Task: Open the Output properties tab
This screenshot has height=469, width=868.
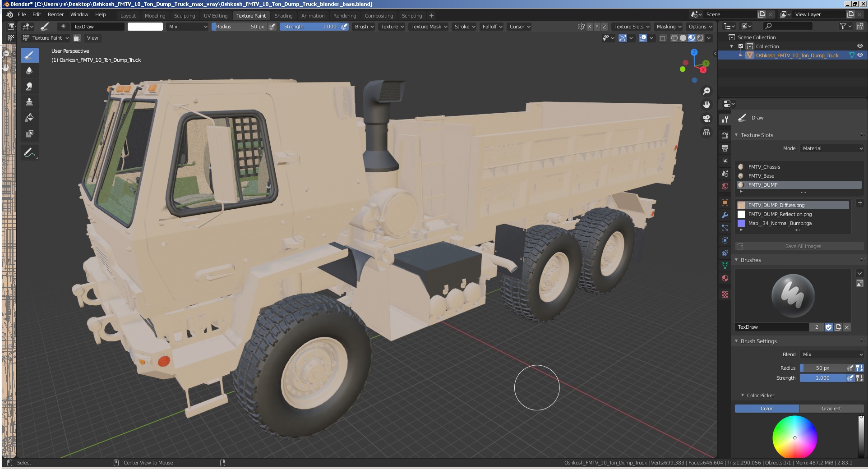Action: [725, 148]
